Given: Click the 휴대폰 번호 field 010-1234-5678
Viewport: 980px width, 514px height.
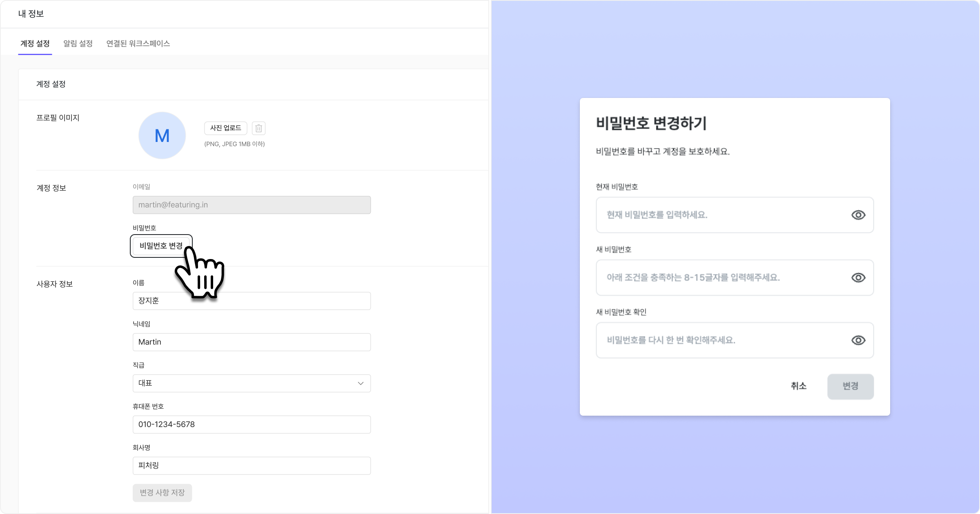Looking at the screenshot, I should click(252, 425).
